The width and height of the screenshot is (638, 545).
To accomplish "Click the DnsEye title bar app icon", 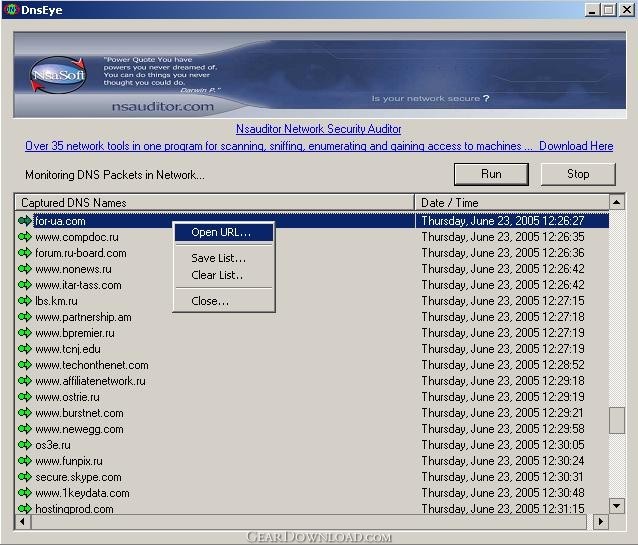I will click(11, 9).
